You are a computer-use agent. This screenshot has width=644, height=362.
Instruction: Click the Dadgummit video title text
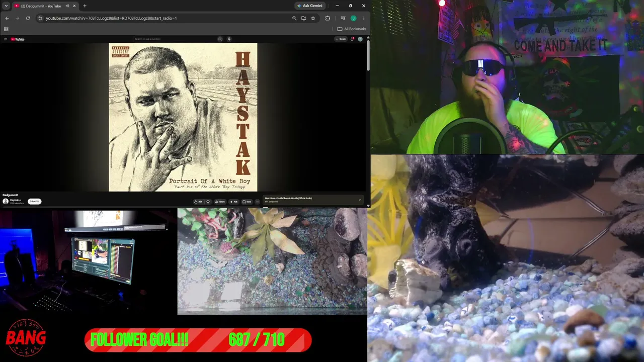pyautogui.click(x=10, y=195)
